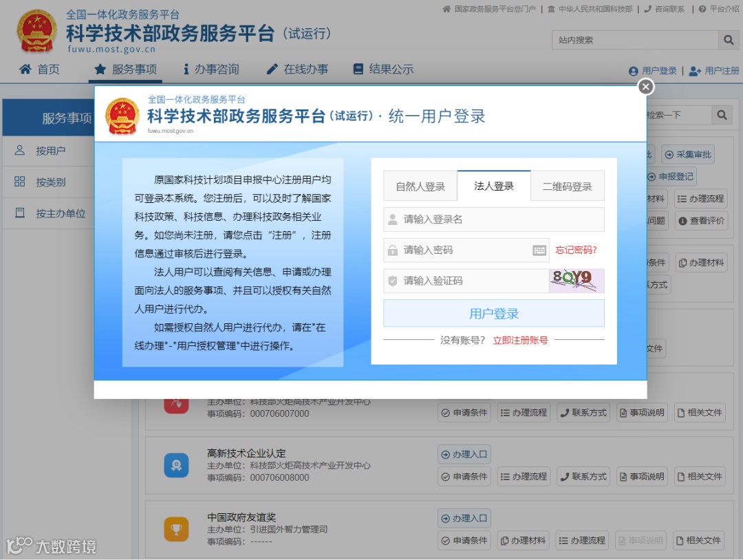
Task: Open 立即注册账号 registration link
Action: [520, 340]
